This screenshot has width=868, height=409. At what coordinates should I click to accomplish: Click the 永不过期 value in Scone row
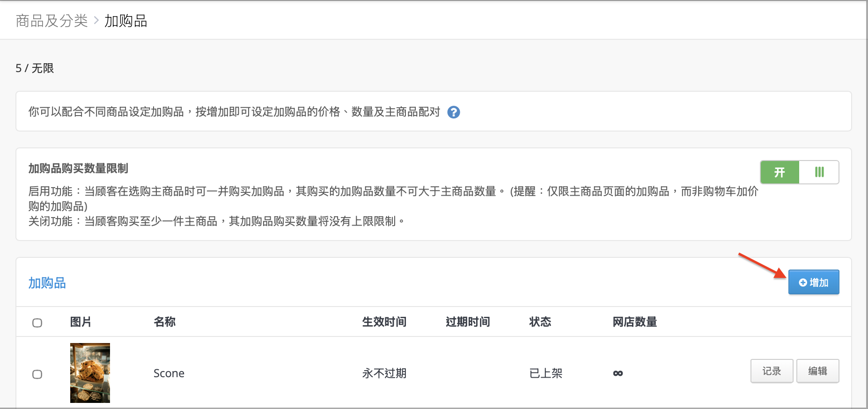point(384,373)
